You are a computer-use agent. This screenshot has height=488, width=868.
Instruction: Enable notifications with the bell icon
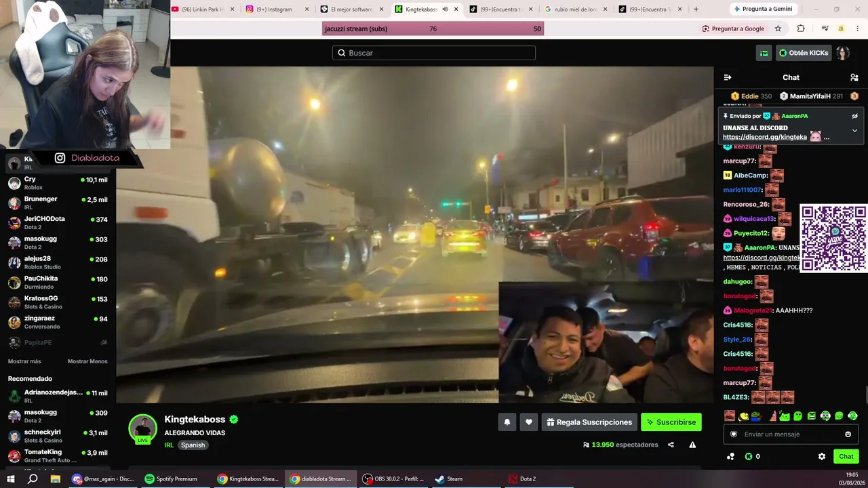(x=507, y=422)
